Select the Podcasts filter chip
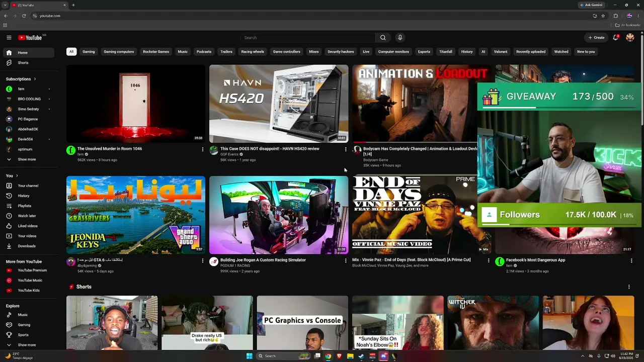Viewport: 644px width, 362px height. (204, 51)
